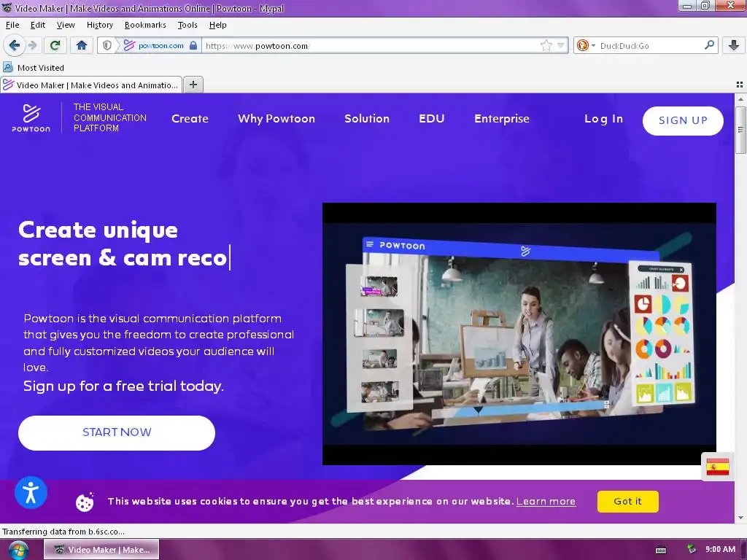
Task: Accept cookies with Got it button
Action: pyautogui.click(x=627, y=502)
